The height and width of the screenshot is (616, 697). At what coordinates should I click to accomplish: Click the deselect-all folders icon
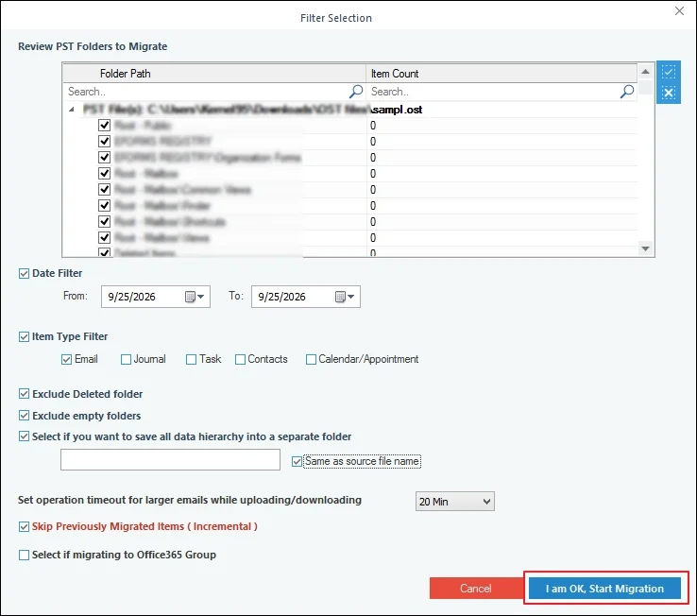pyautogui.click(x=668, y=93)
